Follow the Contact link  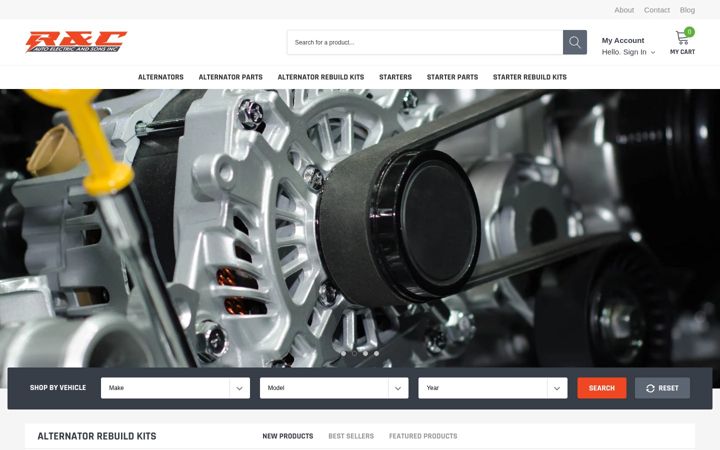coord(657,10)
